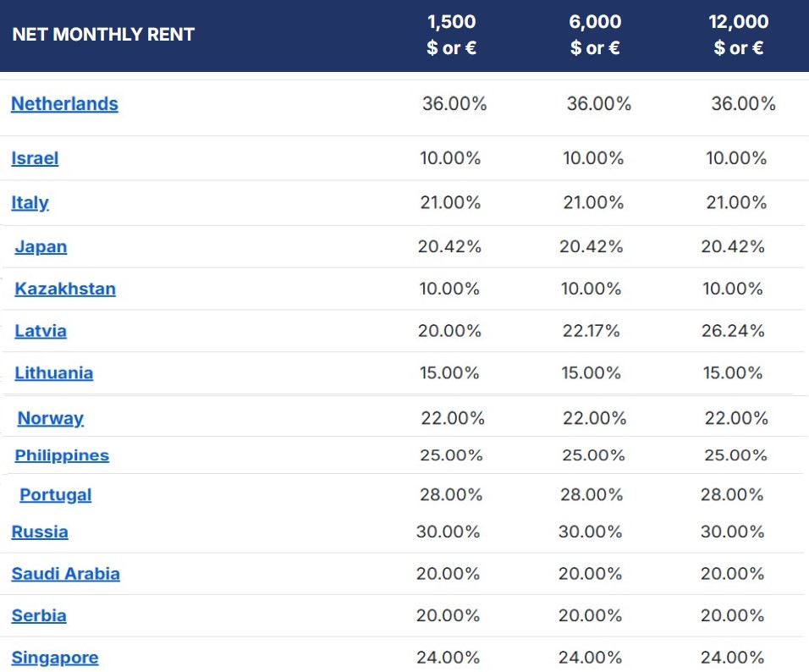
Task: Go to the Serbia link
Action: [x=39, y=616]
